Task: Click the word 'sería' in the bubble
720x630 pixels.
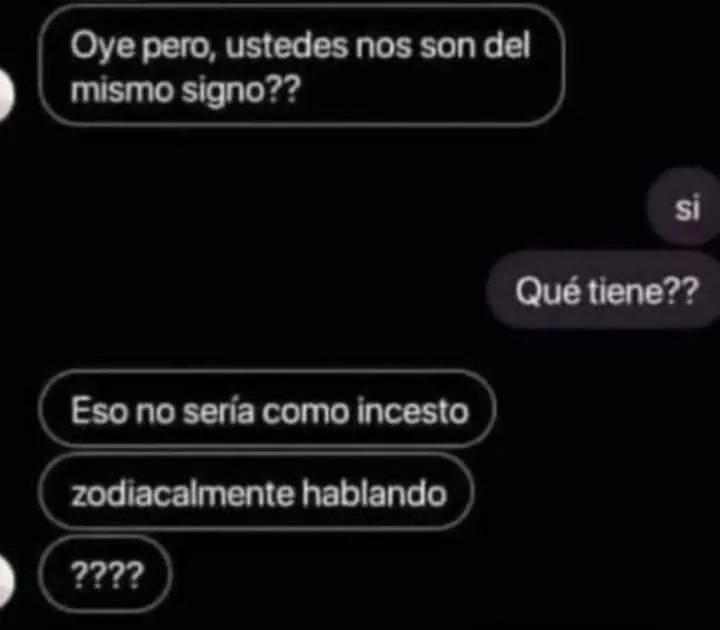Action: pyautogui.click(x=218, y=410)
